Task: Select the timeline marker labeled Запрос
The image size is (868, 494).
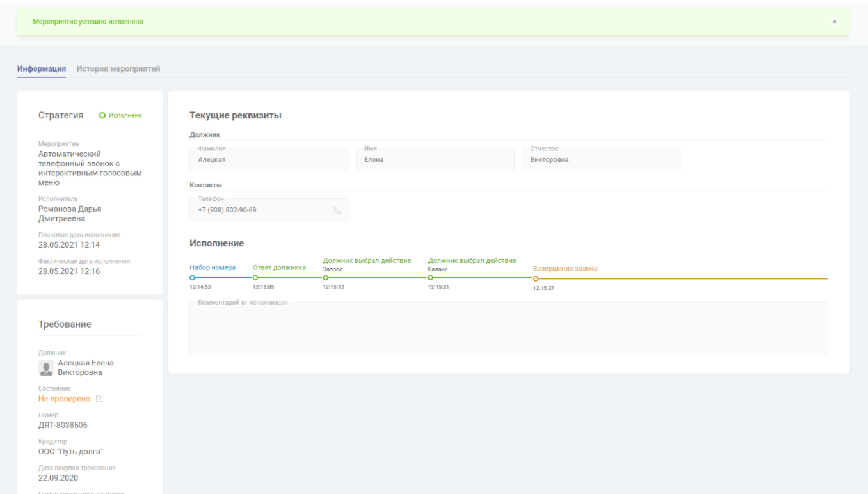Action: point(326,278)
